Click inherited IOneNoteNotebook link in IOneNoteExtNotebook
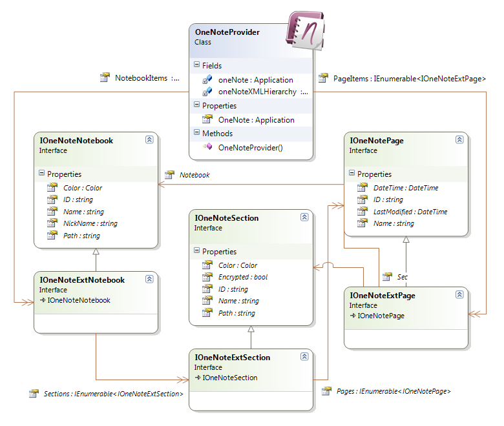The height and width of the screenshot is (426, 504). point(79,300)
